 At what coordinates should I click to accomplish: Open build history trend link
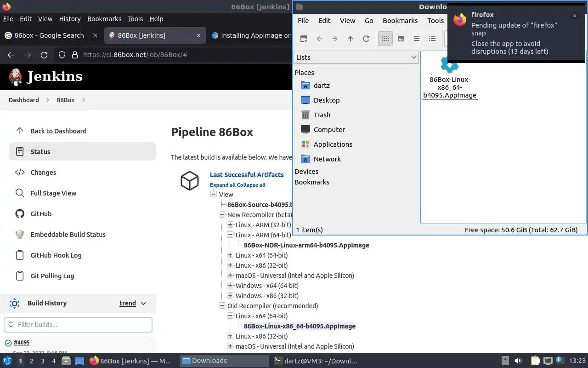128,303
